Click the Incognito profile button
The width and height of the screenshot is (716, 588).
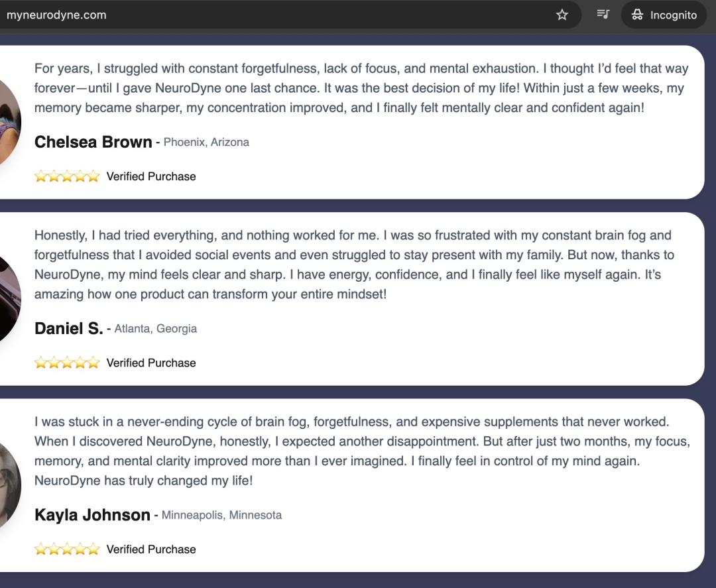tap(664, 15)
